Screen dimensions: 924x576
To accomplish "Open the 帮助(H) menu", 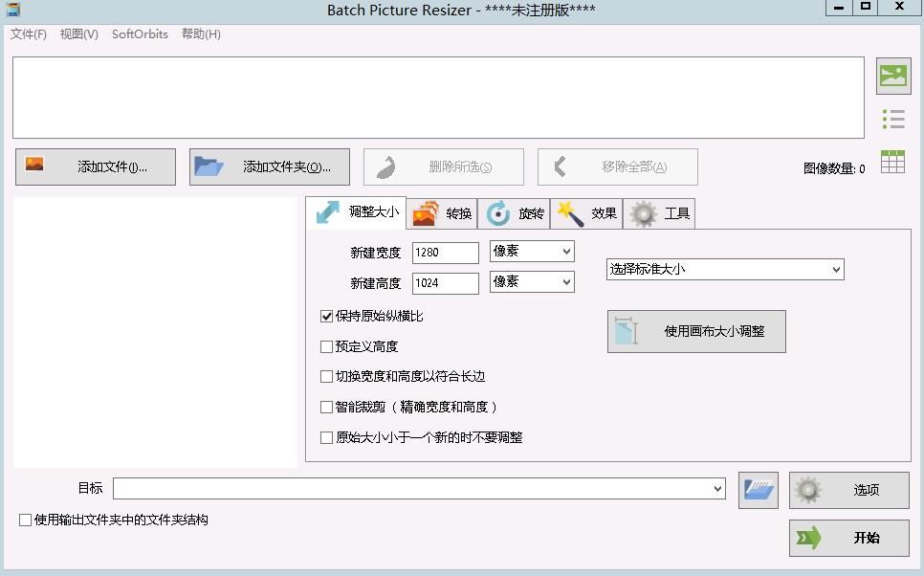I will point(201,34).
